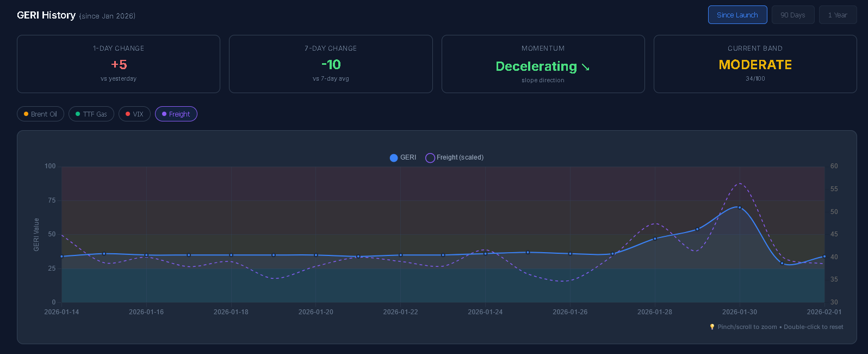The image size is (868, 354).
Task: Click the Momentum card
Action: tap(543, 64)
